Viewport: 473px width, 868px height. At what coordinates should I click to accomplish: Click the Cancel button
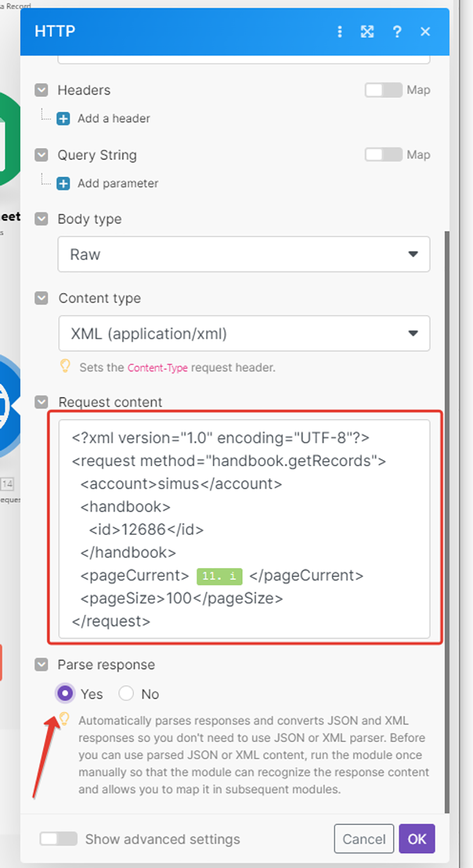[x=364, y=838]
